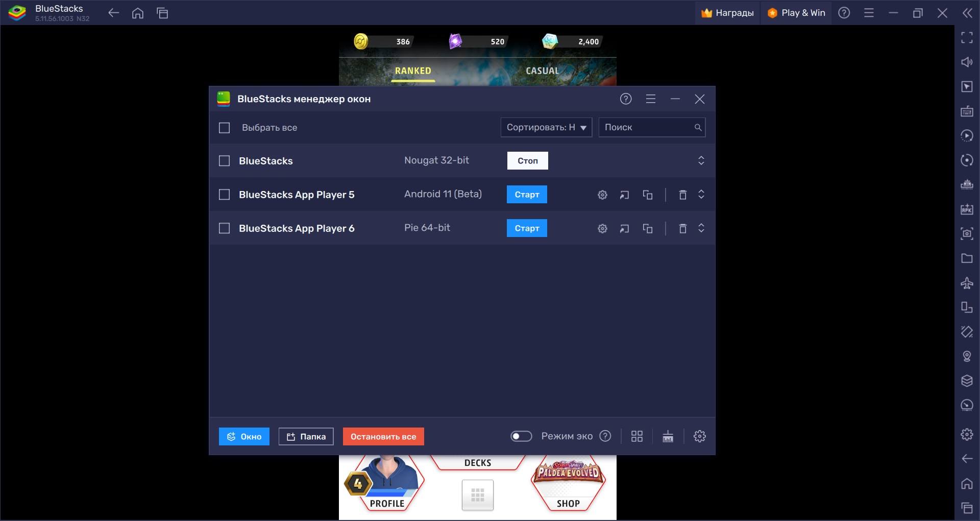The image size is (980, 521).
Task: Click the top bar back arrow
Action: (x=113, y=13)
